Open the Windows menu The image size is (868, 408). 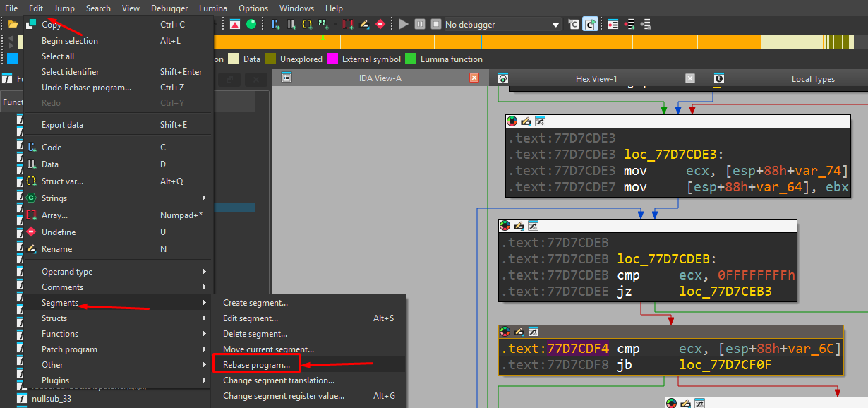coord(296,8)
